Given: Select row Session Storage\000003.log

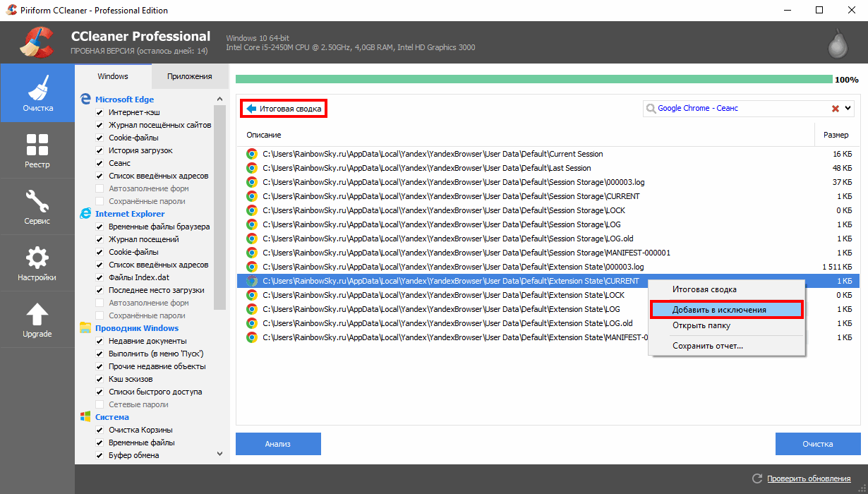Looking at the screenshot, I should coord(548,182).
